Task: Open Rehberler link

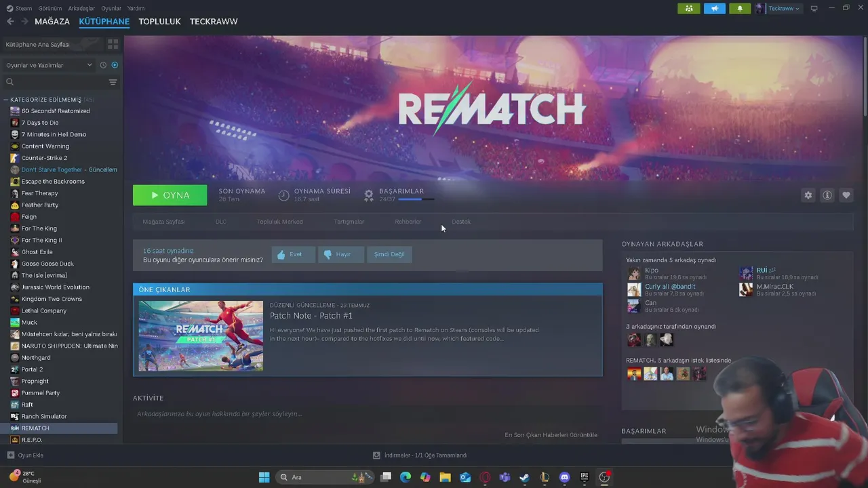Action: (408, 222)
